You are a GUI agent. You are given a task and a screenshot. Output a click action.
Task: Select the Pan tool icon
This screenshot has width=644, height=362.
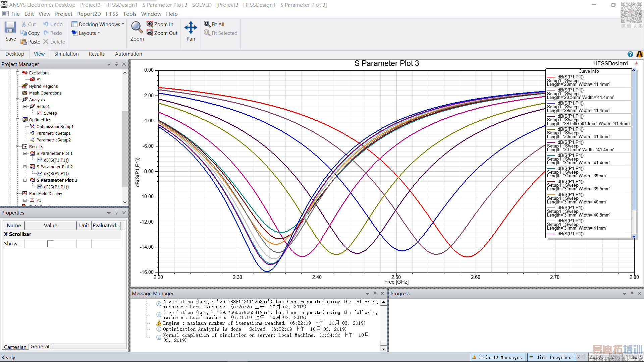(191, 27)
